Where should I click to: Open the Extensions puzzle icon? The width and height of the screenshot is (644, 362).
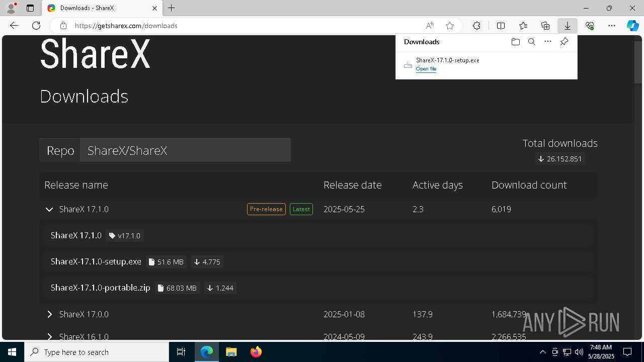(x=476, y=26)
